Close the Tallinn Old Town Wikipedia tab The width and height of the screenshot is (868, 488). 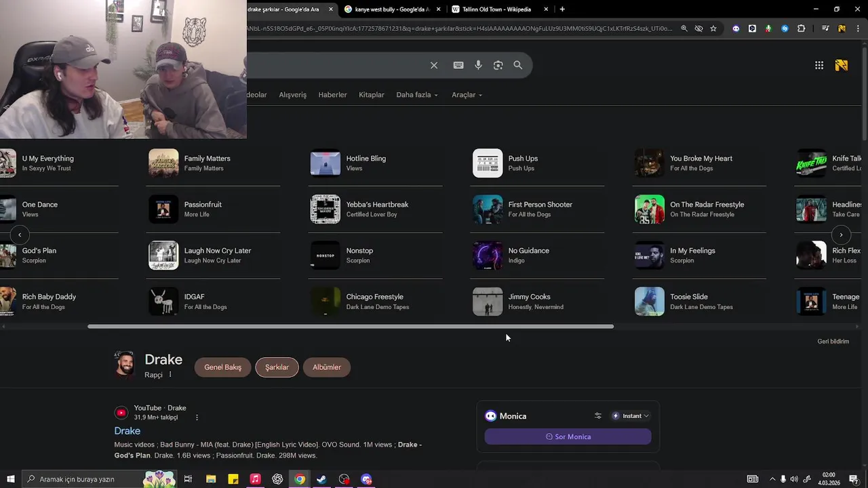pyautogui.click(x=547, y=9)
